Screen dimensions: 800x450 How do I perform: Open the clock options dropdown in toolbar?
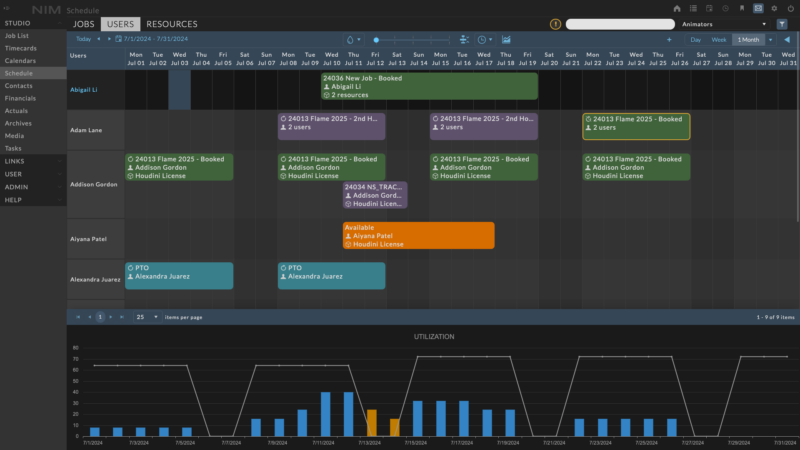click(x=485, y=39)
